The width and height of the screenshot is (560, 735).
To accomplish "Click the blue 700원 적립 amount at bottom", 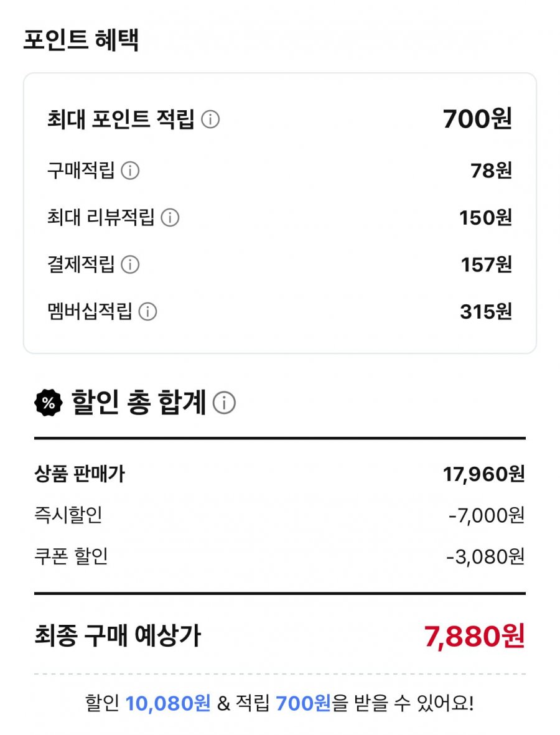I will tap(303, 704).
